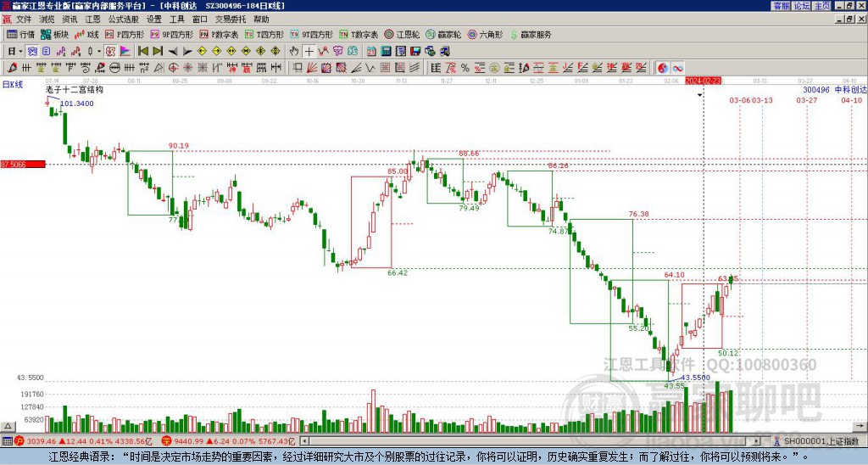Select the angle line tool
This screenshot has height=465, width=868.
tap(355, 68)
